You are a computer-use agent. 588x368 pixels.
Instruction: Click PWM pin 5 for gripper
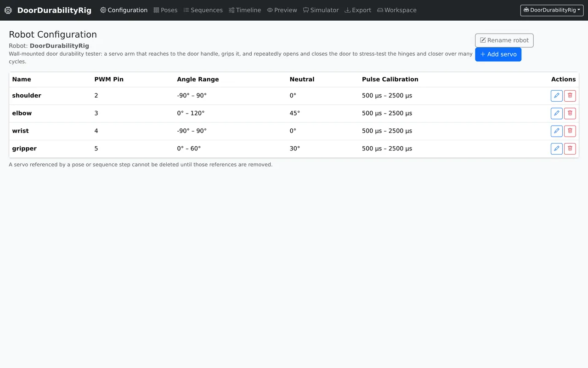click(96, 149)
